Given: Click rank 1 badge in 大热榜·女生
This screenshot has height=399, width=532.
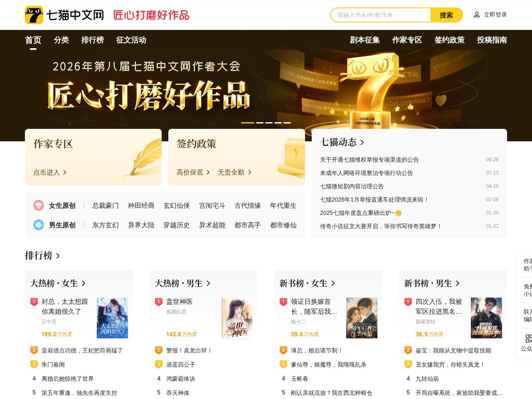Looking at the screenshot, I should click(34, 302).
